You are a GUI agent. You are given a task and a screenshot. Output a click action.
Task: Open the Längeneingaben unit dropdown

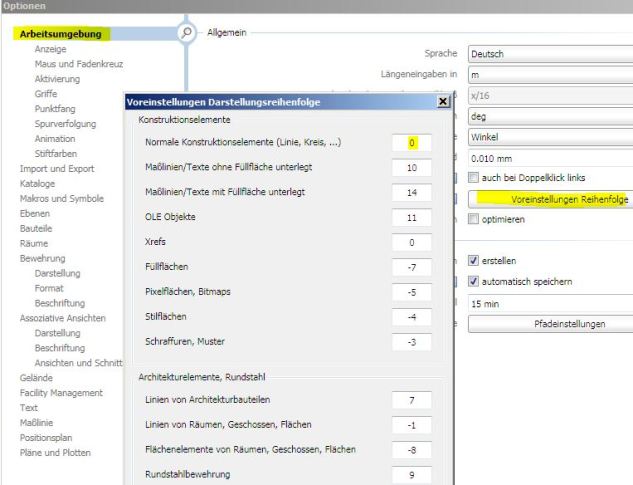point(548,73)
